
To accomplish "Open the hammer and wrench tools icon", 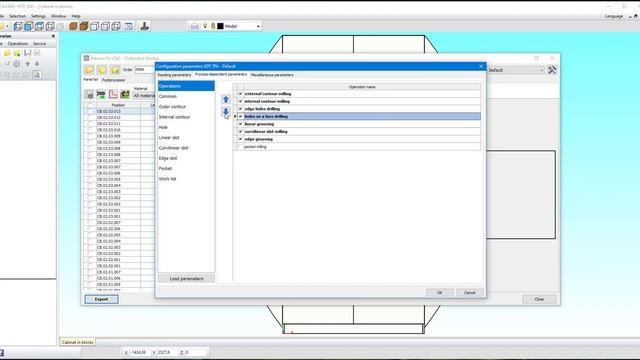I will [x=552, y=70].
